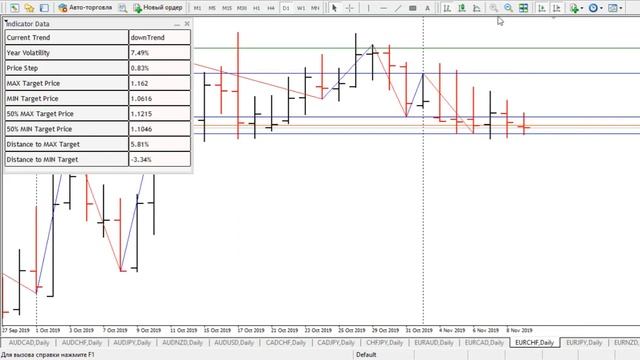The width and height of the screenshot is (640, 360).
Task: Switch chart to M15 timeframe
Action: click(227, 8)
